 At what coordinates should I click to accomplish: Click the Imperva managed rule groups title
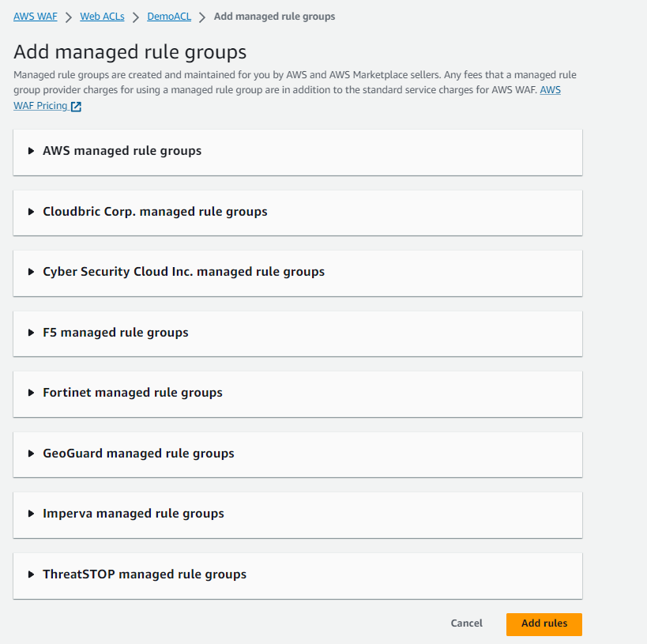(x=134, y=514)
